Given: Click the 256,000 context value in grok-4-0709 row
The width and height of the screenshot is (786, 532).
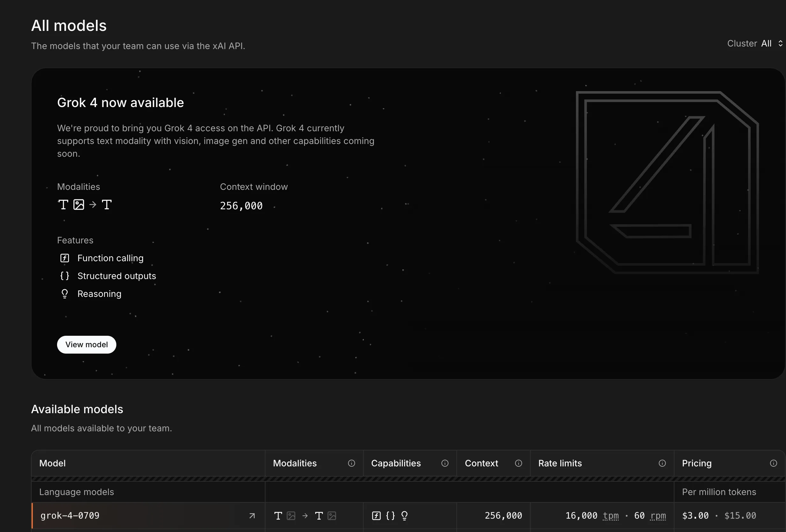Looking at the screenshot, I should 503,516.
